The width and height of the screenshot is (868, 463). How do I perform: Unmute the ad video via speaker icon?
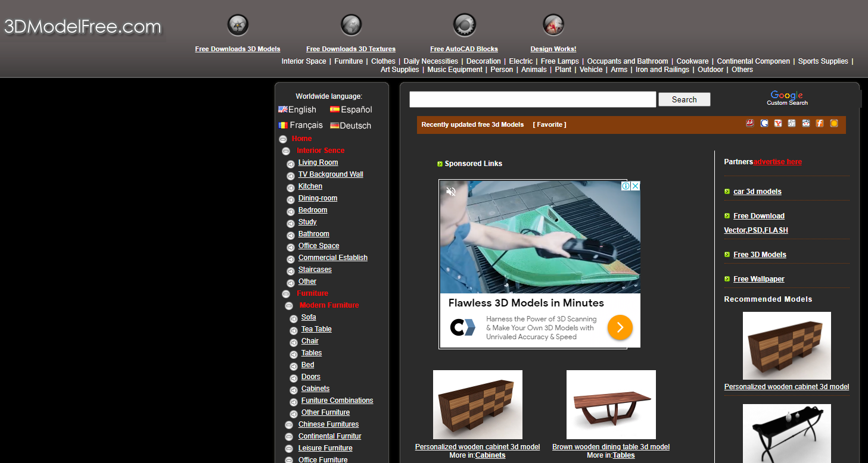[451, 192]
